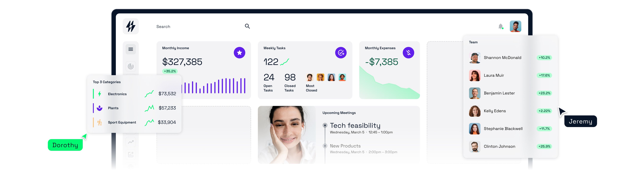644x170 pixels.
Task: Click the +10.2% badge
Action: [x=544, y=58]
